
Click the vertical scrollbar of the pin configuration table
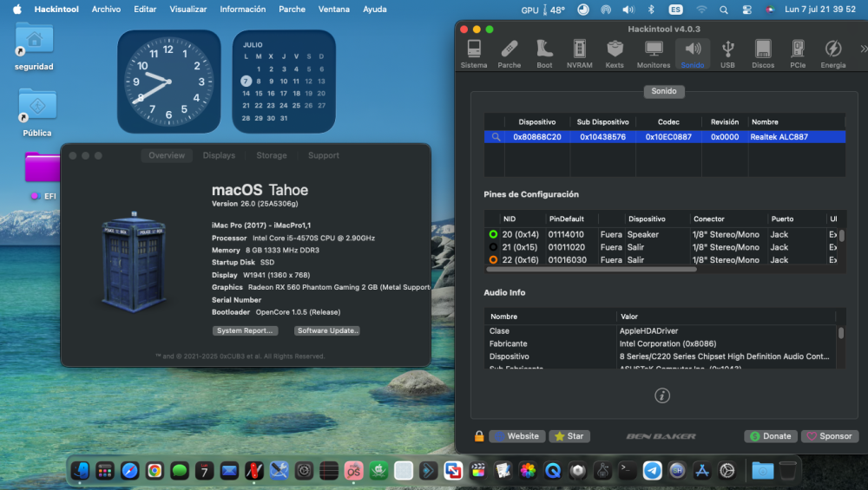841,236
